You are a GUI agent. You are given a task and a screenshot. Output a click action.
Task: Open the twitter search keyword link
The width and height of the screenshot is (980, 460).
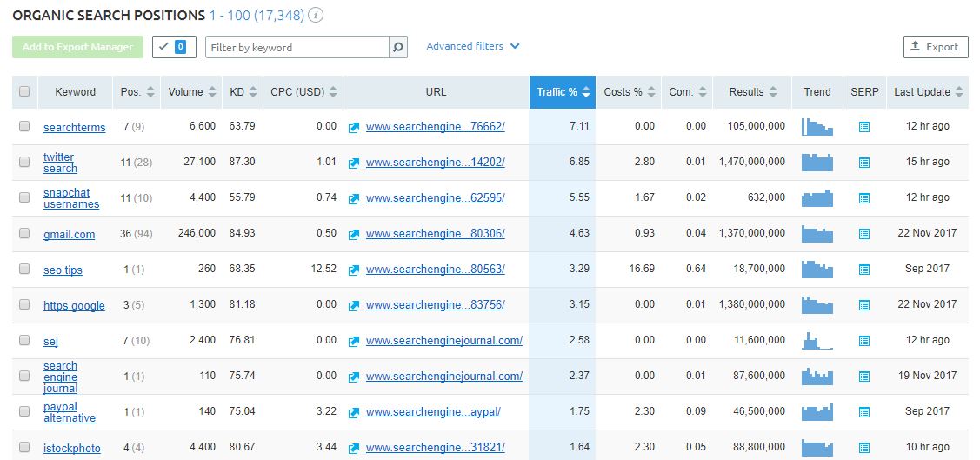[x=60, y=163]
